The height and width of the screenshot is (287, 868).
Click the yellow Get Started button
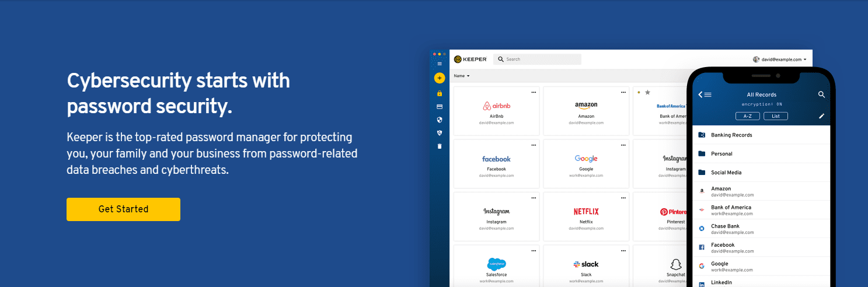coord(123,209)
